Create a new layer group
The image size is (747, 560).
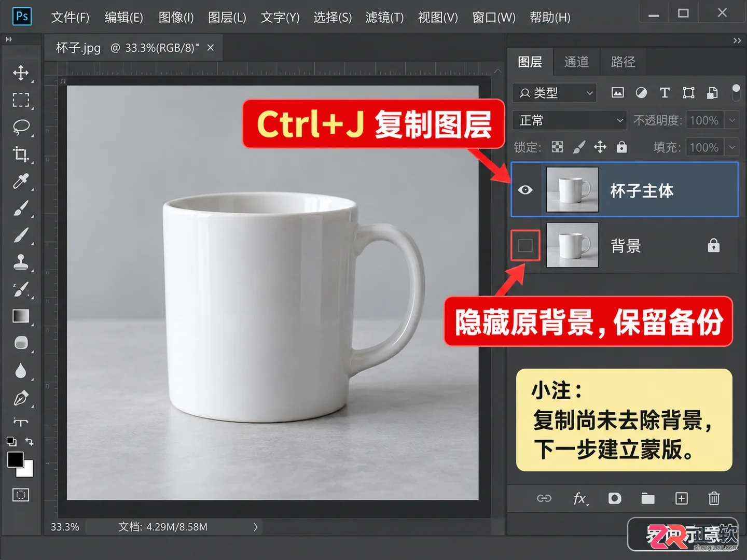[648, 498]
